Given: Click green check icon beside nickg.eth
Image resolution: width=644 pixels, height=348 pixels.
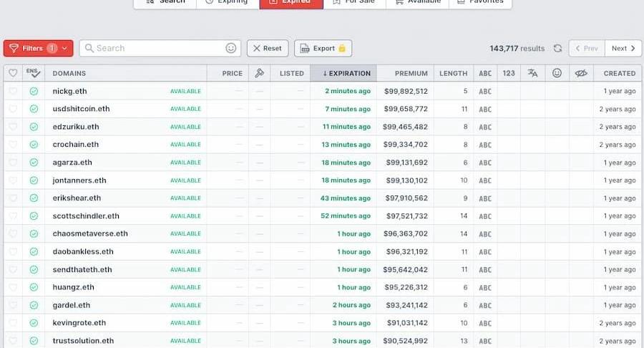Looking at the screenshot, I should click(34, 92).
